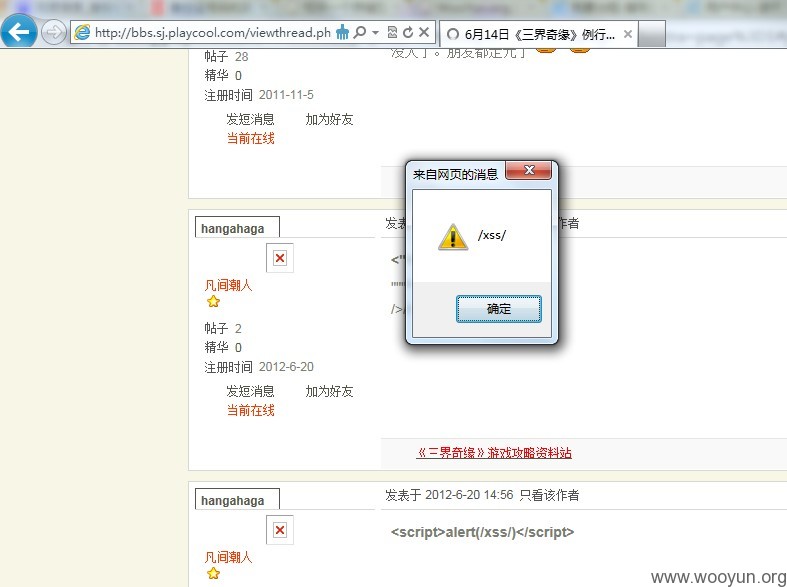This screenshot has height=587, width=787.
Task: Click the search magnifier icon in address bar
Action: (x=359, y=33)
